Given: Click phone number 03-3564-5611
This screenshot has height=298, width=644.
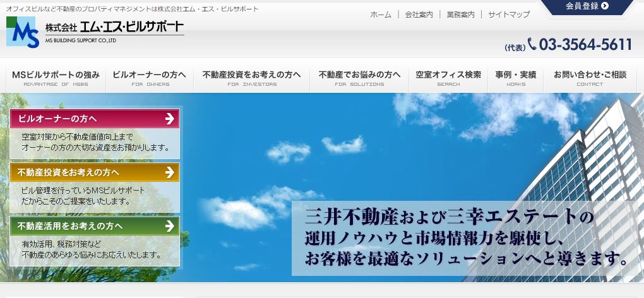Looking at the screenshot, I should 586,44.
